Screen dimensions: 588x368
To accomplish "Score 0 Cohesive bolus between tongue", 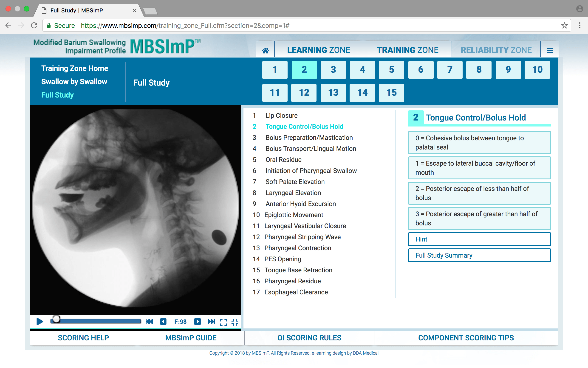I will pyautogui.click(x=479, y=143).
